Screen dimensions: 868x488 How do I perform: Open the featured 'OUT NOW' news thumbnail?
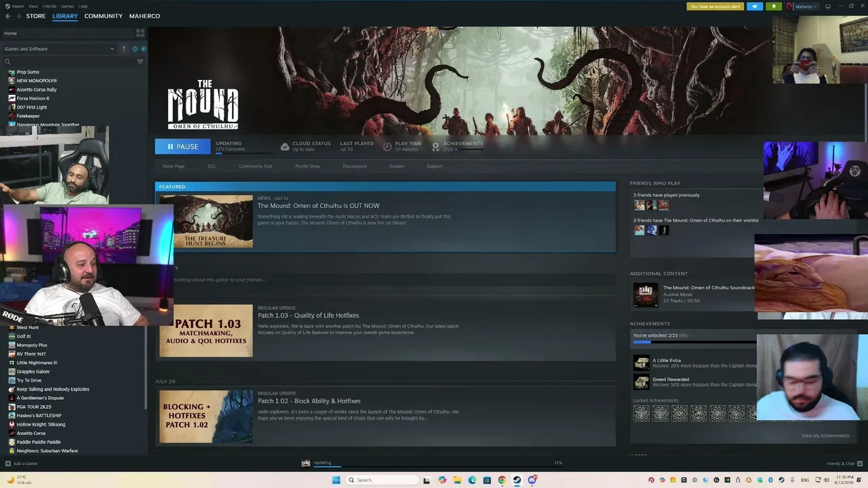(206, 221)
